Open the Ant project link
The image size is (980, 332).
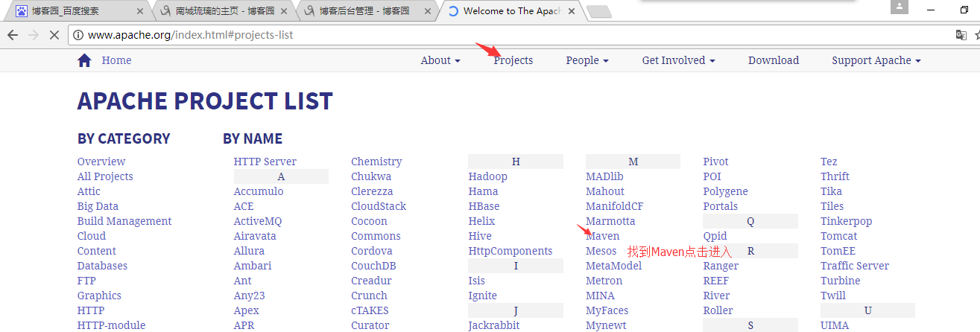243,281
